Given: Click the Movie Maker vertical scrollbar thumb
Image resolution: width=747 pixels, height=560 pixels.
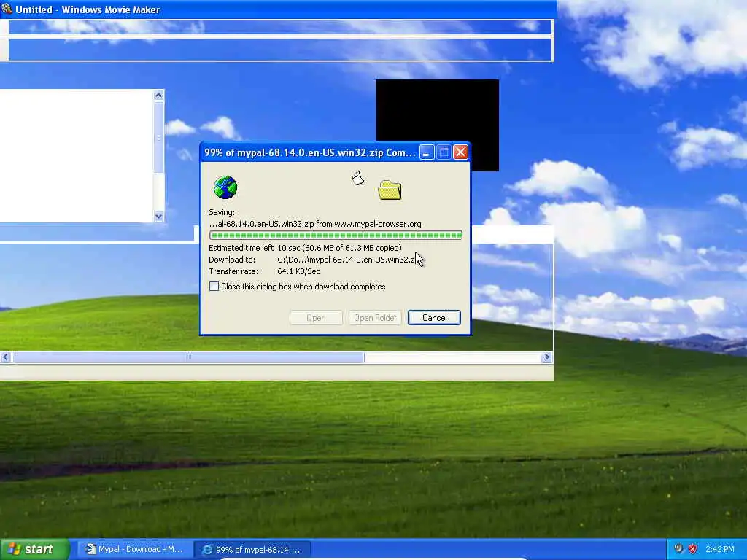Looking at the screenshot, I should [x=158, y=138].
